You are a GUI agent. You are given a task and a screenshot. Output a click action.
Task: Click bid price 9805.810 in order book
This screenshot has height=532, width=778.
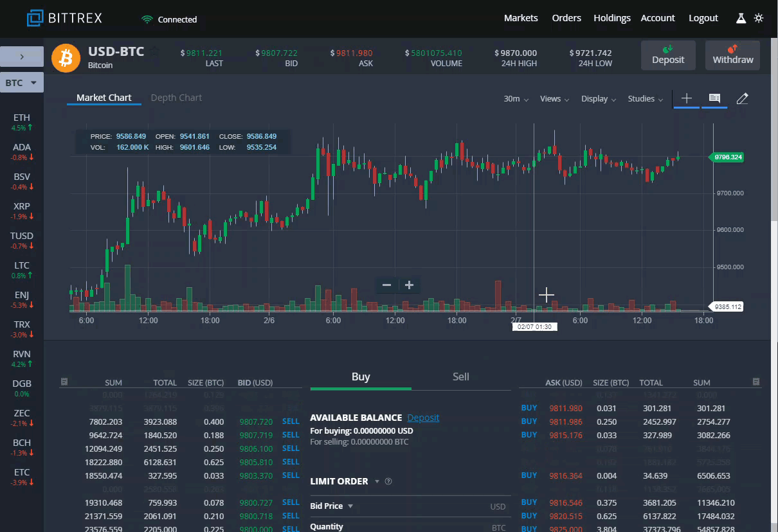256,462
